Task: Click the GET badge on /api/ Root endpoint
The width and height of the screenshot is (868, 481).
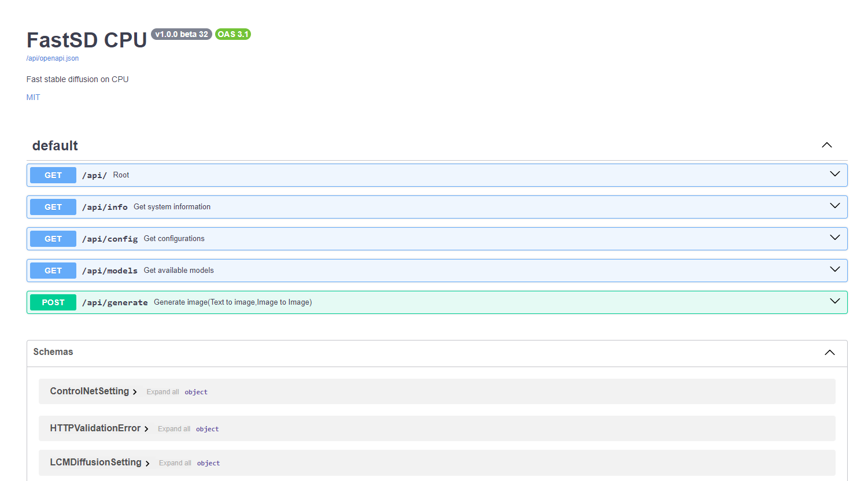Action: [x=53, y=175]
